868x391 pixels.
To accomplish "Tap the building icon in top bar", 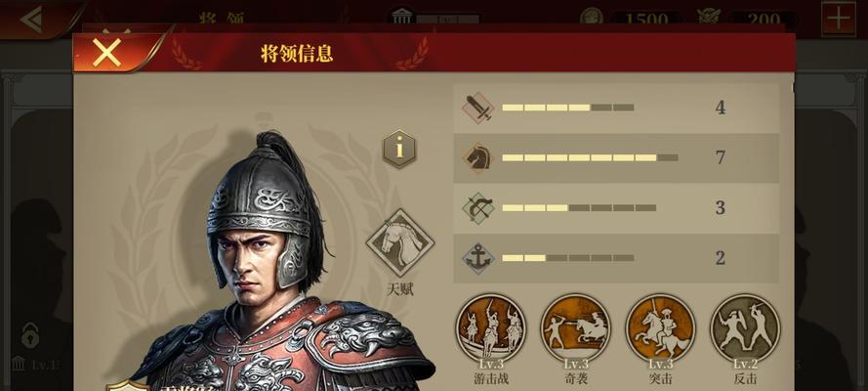I will coord(402,18).
